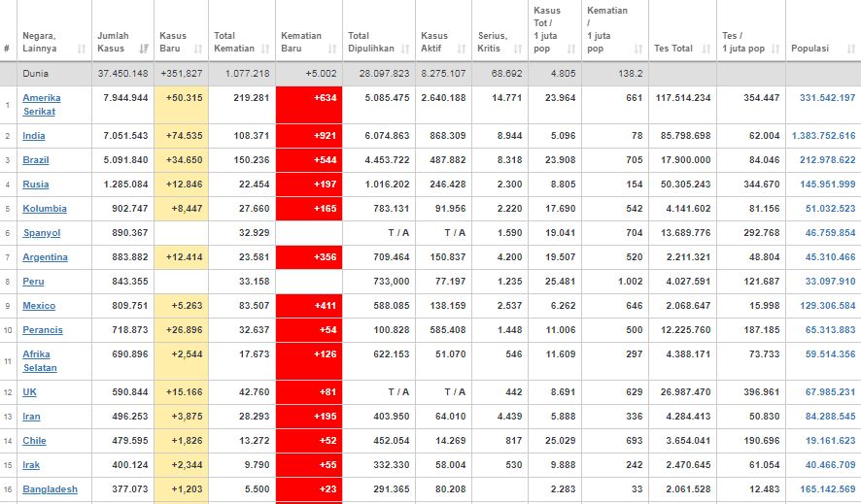
Task: Open Spanyol population link 46.759.854
Action: [x=830, y=232]
